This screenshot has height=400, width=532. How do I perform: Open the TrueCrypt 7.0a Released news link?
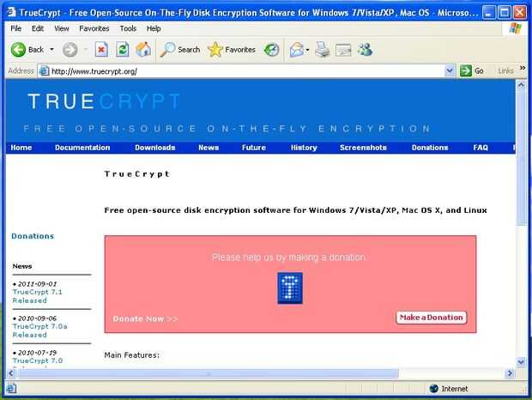tap(39, 330)
